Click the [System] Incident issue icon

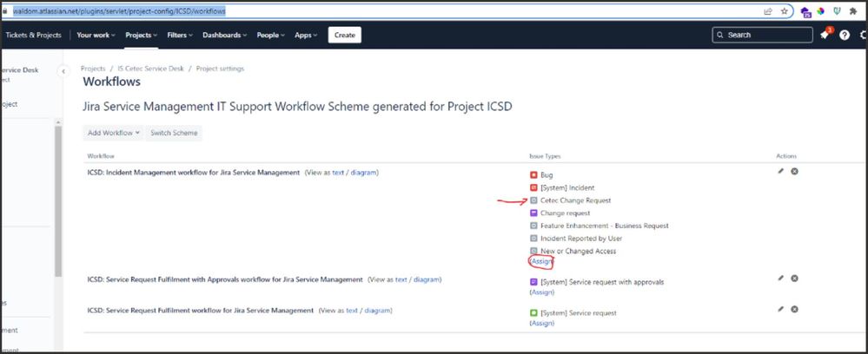click(x=533, y=187)
